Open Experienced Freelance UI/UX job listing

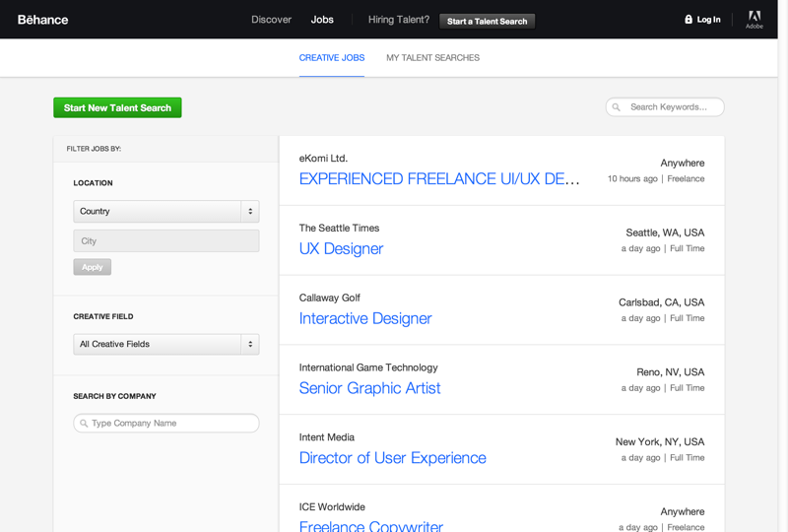pos(439,179)
